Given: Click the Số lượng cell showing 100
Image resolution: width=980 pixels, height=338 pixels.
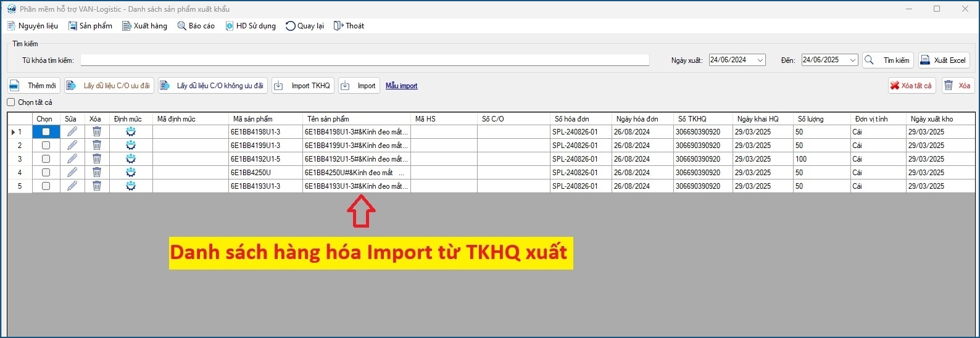Looking at the screenshot, I should click(822, 159).
